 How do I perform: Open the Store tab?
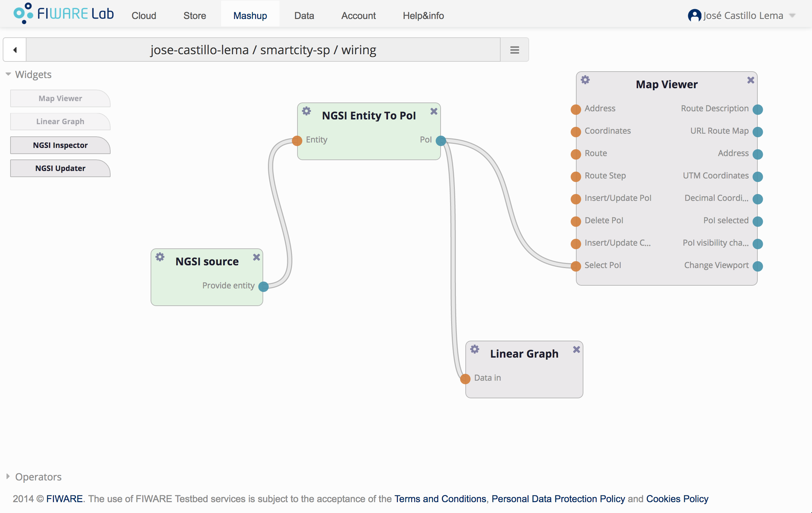tap(195, 16)
